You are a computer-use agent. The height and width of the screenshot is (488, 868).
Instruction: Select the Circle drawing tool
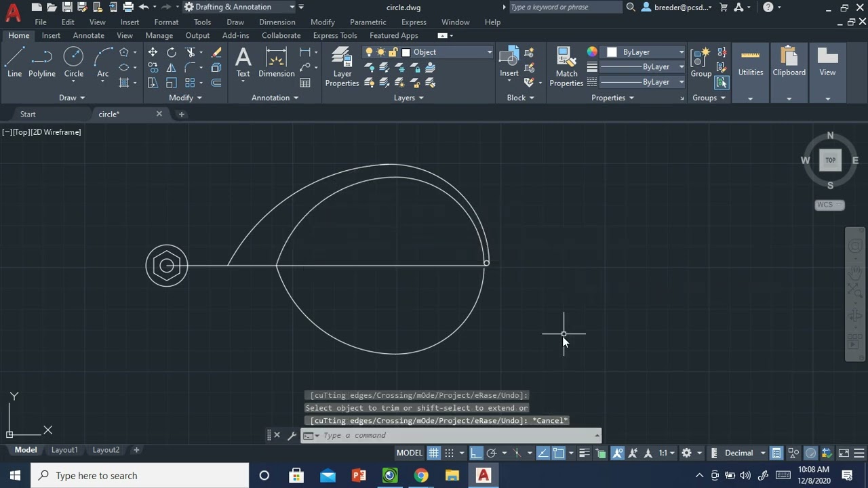[73, 62]
